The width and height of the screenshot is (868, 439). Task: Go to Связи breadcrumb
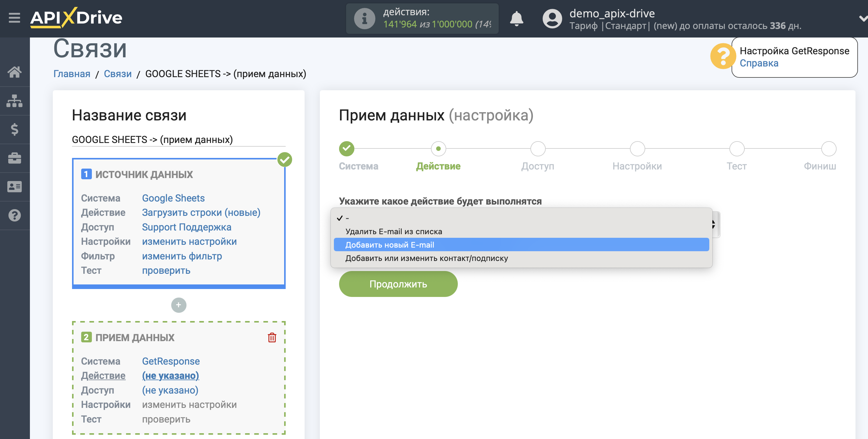[x=118, y=74]
